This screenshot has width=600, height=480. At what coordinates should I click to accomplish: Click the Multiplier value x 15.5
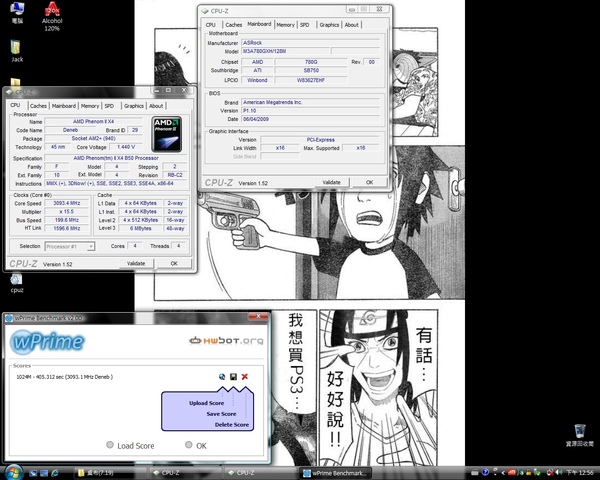click(67, 212)
